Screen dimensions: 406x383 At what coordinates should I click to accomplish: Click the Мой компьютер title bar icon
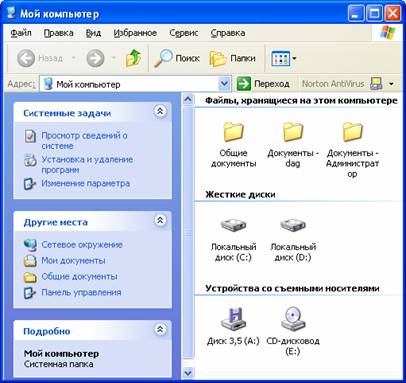click(12, 13)
